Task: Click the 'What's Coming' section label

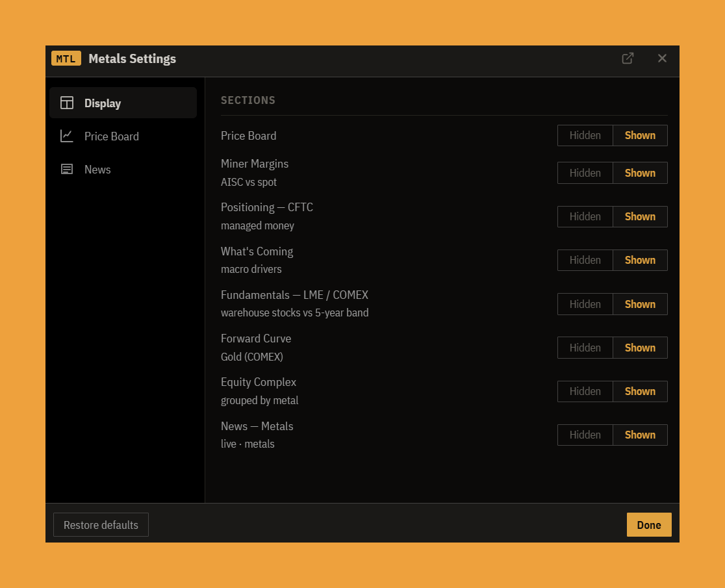Action: pos(257,251)
